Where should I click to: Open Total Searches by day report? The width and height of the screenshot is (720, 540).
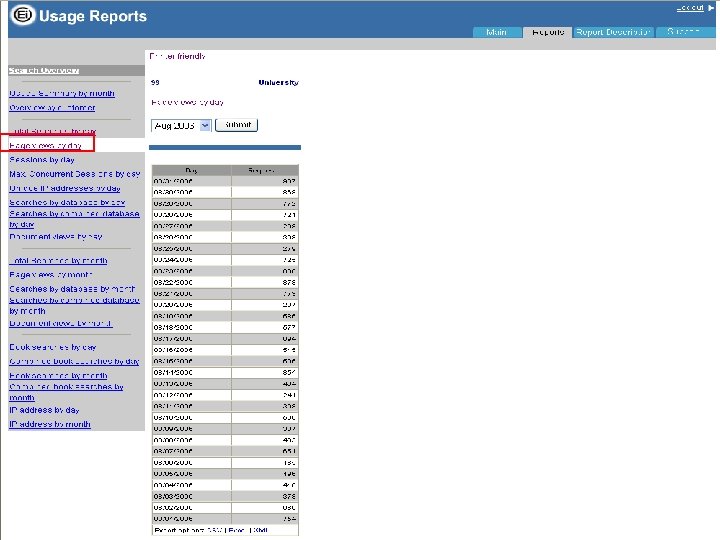53,131
